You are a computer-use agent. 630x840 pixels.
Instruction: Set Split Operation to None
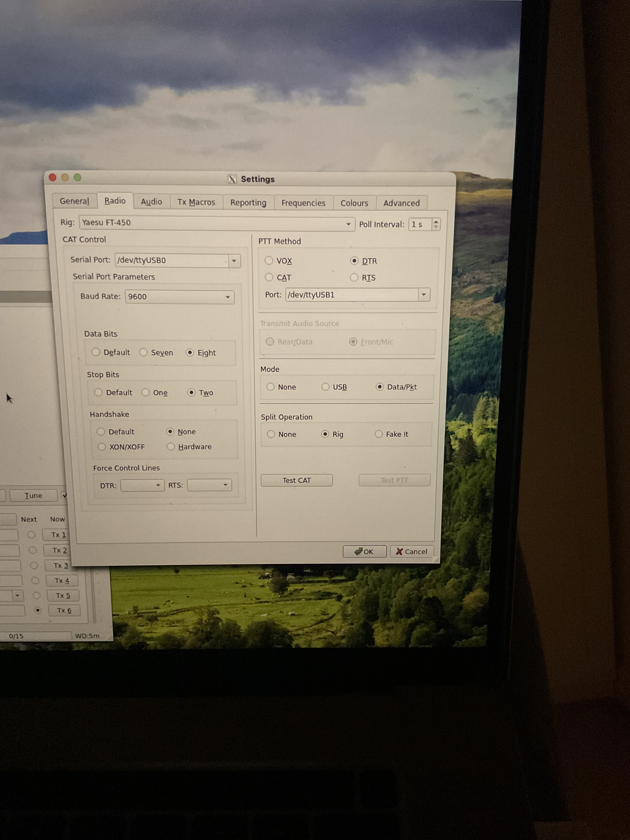pos(271,434)
